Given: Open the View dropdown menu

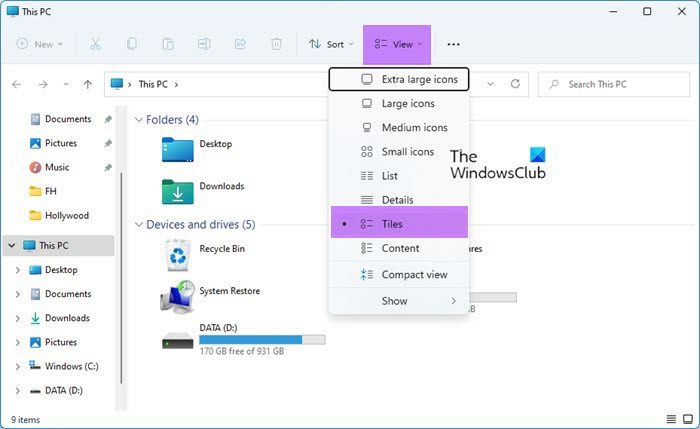Looking at the screenshot, I should pos(397,44).
